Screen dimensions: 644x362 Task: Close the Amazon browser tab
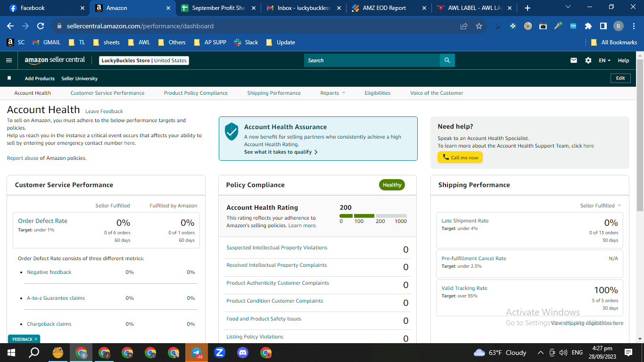click(168, 8)
